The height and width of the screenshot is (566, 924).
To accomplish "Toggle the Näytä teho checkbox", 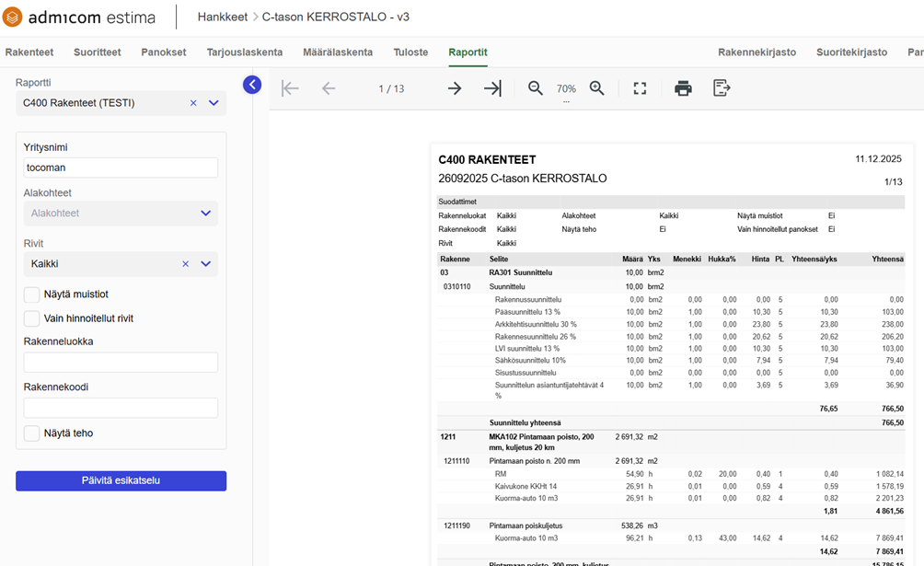I will (32, 433).
